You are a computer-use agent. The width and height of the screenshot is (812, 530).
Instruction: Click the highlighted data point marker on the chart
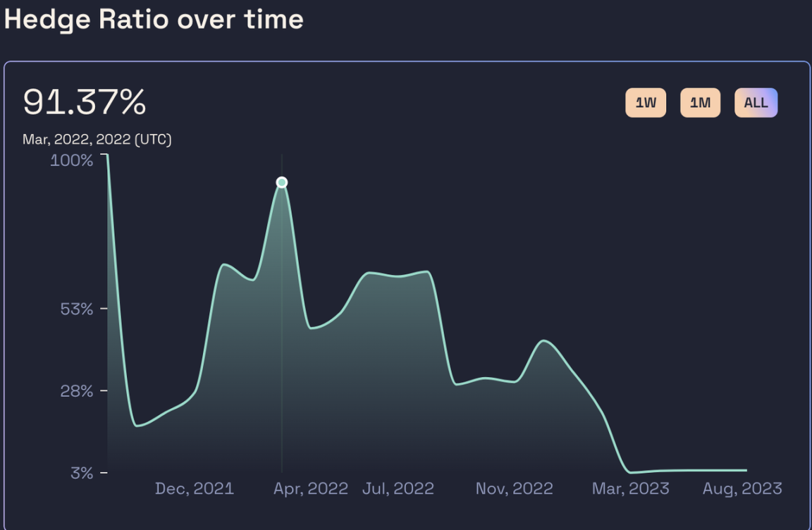pyautogui.click(x=282, y=183)
